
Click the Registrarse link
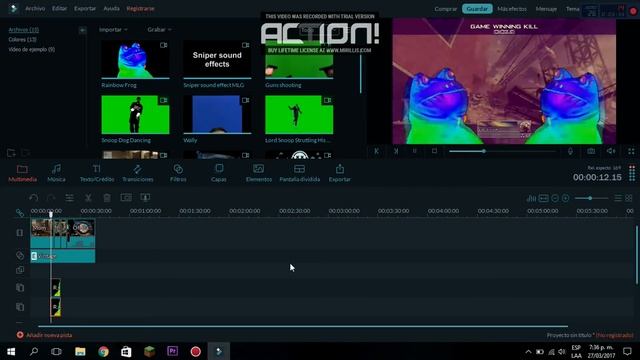pyautogui.click(x=140, y=8)
